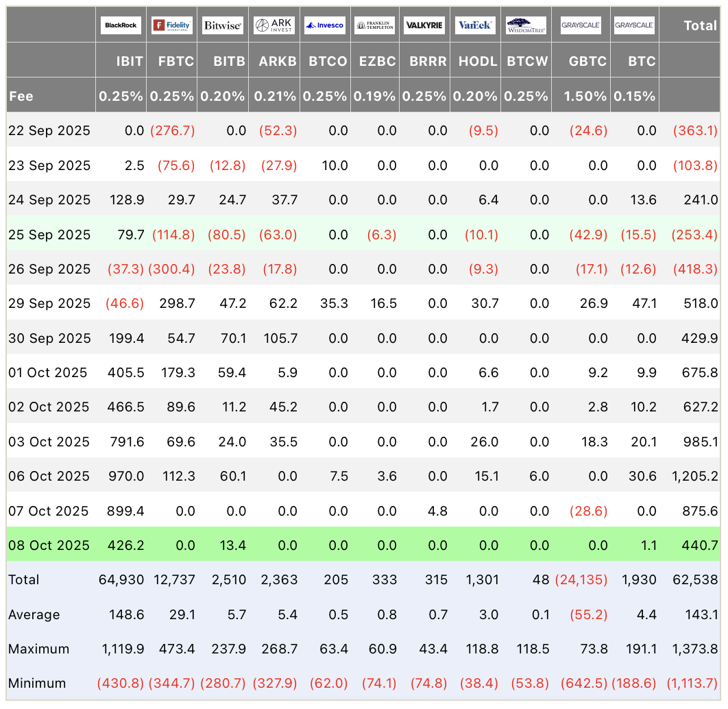Click the BlackRock logo
The height and width of the screenshot is (709, 728).
click(x=121, y=25)
